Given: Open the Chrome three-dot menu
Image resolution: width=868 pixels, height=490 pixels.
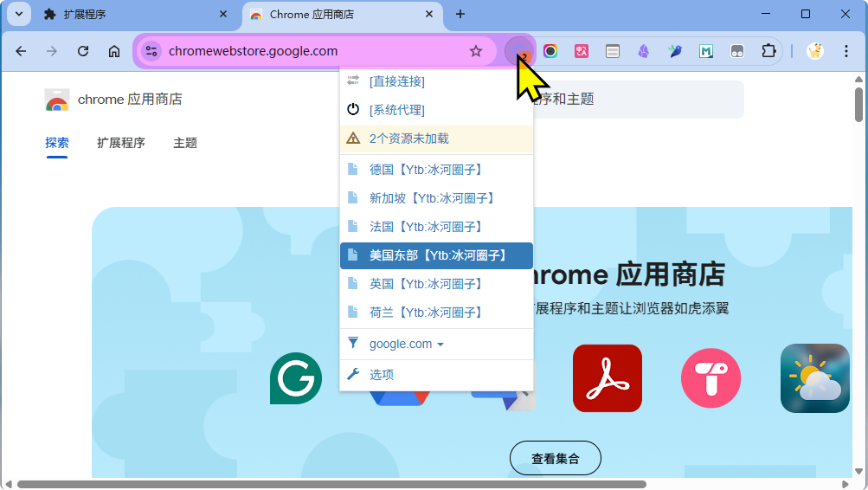Looking at the screenshot, I should point(846,51).
